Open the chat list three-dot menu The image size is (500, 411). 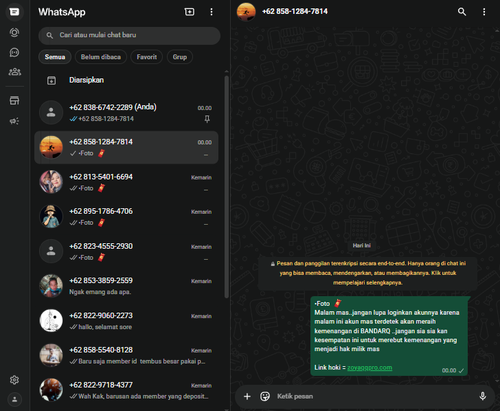point(211,12)
